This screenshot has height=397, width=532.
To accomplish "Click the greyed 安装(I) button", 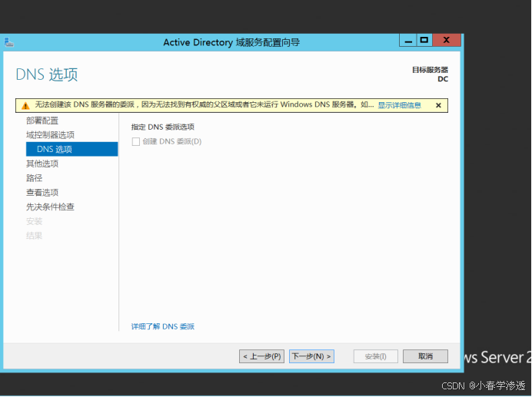I will [x=376, y=356].
